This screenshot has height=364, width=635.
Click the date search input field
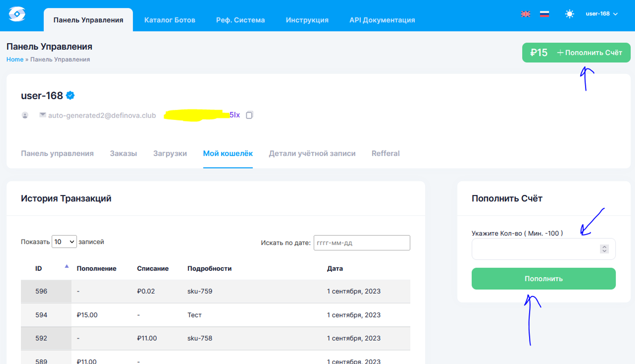point(362,243)
